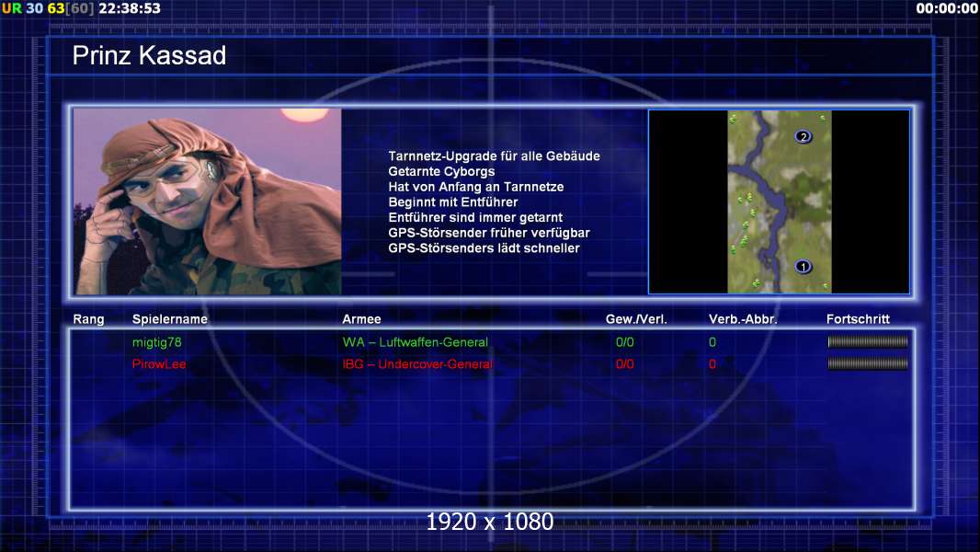Click the UR 30 63 FPS overlay
Image resolution: width=980 pixels, height=552 pixels.
tap(48, 8)
